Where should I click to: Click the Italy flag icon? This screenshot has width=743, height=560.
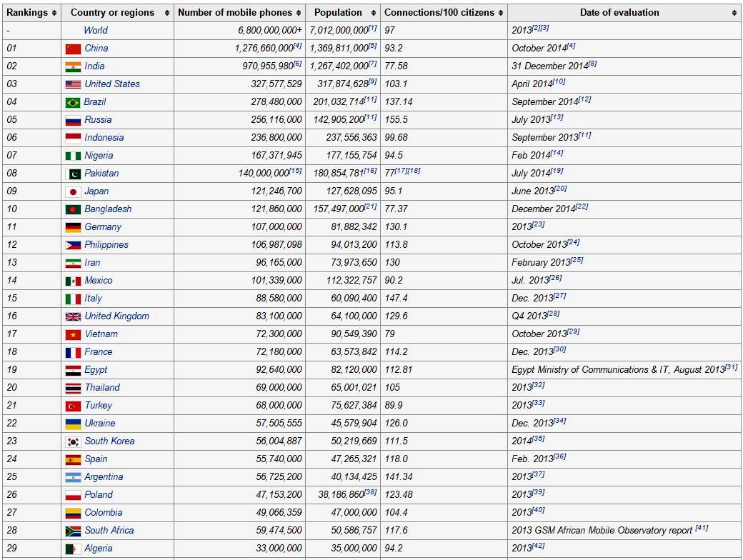coord(73,299)
